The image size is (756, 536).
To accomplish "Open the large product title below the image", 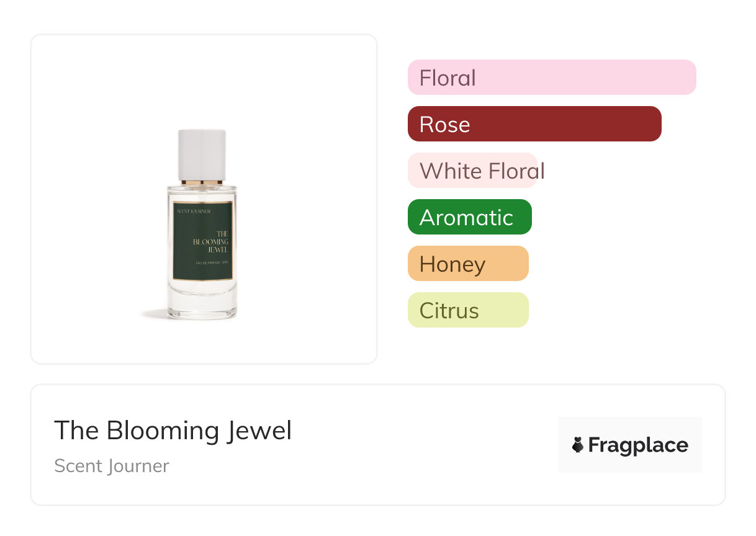I will point(173,431).
